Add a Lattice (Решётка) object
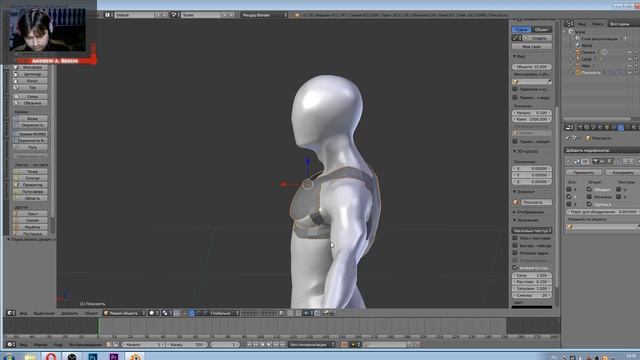Image resolution: width=640 pixels, height=360 pixels. pyautogui.click(x=31, y=227)
